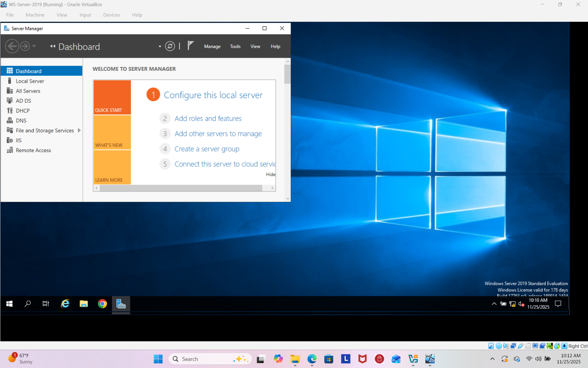Expand File and Storage Services arrow
Screen dimensions: 588x368
pos(79,130)
